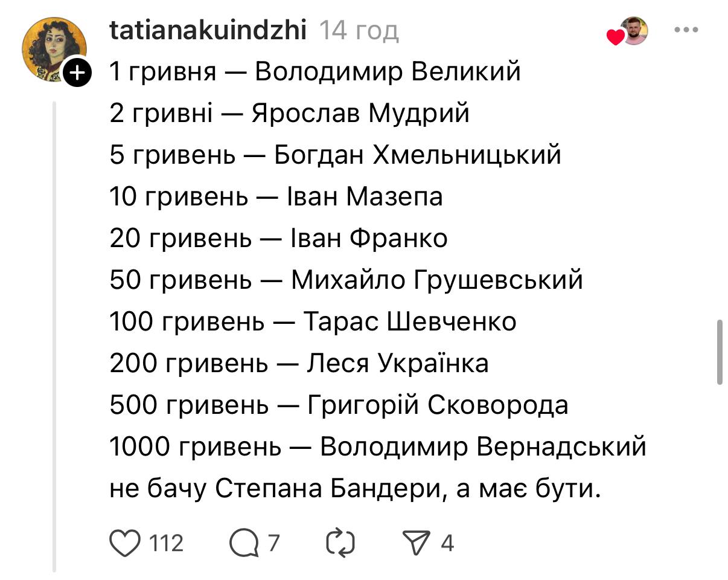The image size is (728, 580).
Task: View the 7 replies count
Action: tap(273, 543)
